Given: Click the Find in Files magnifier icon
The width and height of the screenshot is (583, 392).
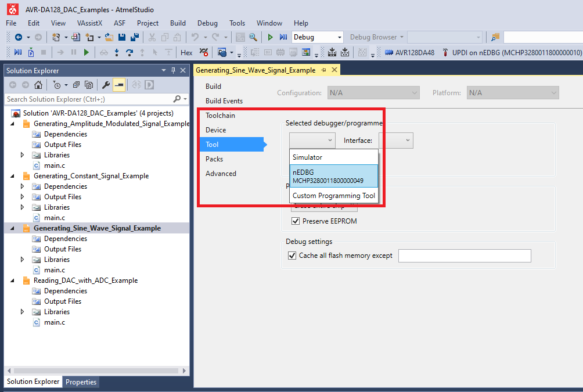Looking at the screenshot, I should [253, 37].
